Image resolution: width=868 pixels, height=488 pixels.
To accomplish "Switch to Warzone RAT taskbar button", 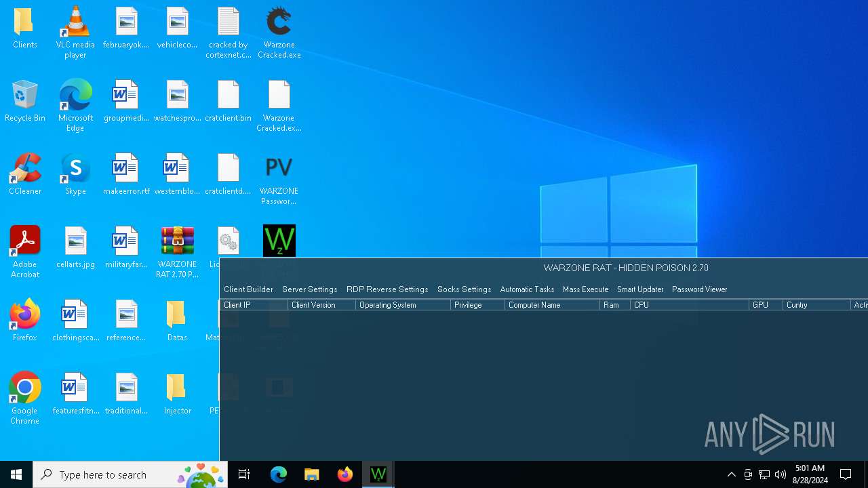I will 378,474.
